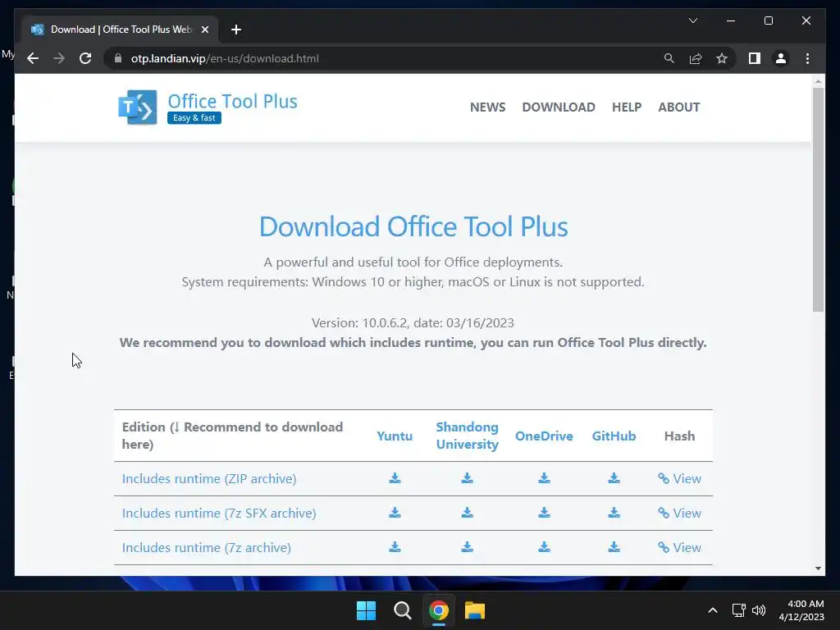Click Chrome icon in taskbar
The width and height of the screenshot is (840, 630).
click(438, 610)
